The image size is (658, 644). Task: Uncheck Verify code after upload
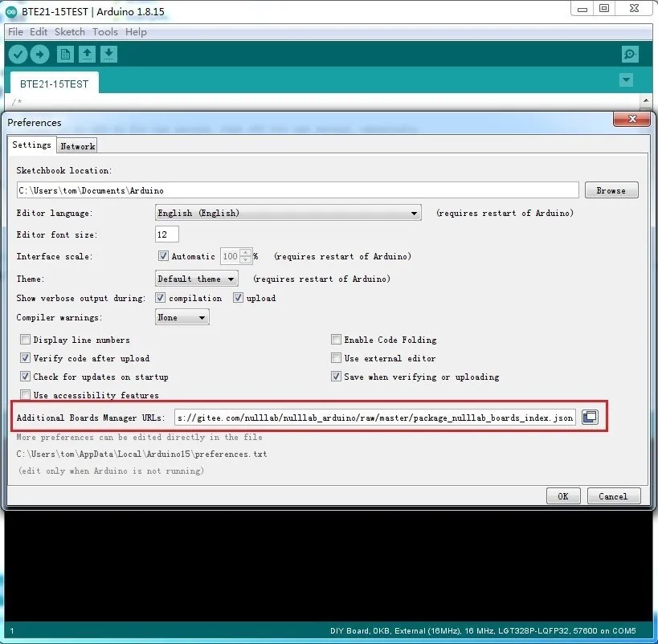click(26, 359)
